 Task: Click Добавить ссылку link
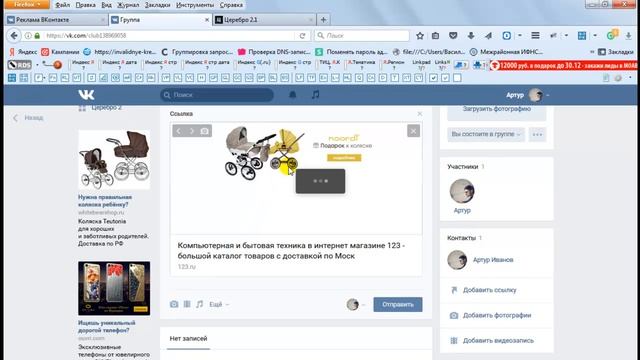489,290
